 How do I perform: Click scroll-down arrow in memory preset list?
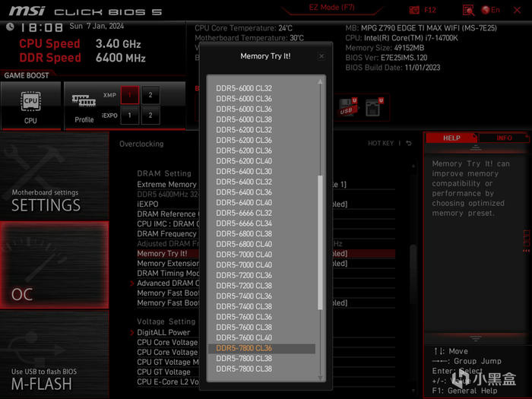coord(320,378)
